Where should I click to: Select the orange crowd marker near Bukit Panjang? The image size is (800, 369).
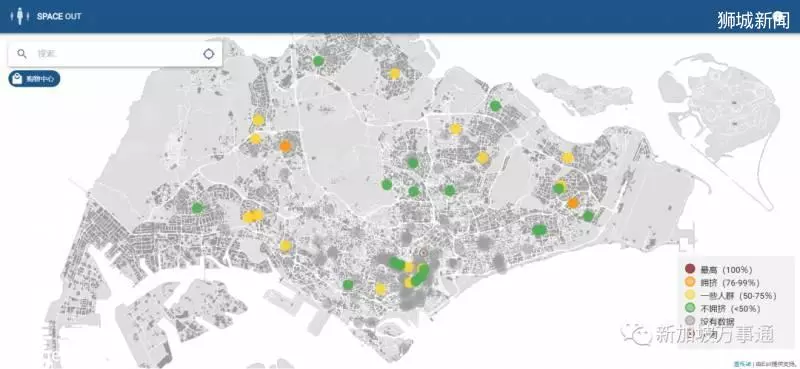point(285,146)
